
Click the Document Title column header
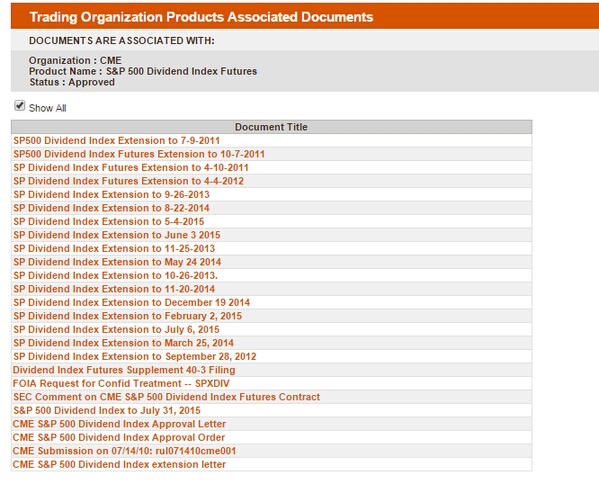pyautogui.click(x=271, y=127)
